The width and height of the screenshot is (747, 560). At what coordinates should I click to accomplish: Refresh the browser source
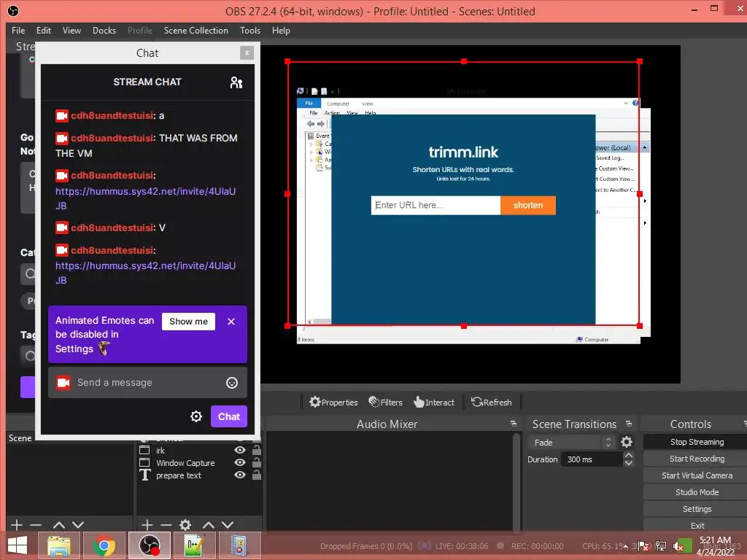(x=491, y=402)
